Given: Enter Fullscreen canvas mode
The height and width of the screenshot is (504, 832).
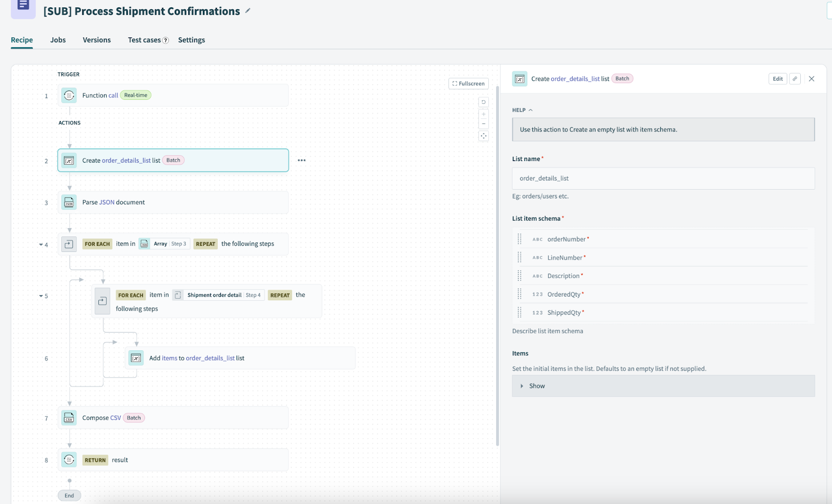Looking at the screenshot, I should 469,84.
